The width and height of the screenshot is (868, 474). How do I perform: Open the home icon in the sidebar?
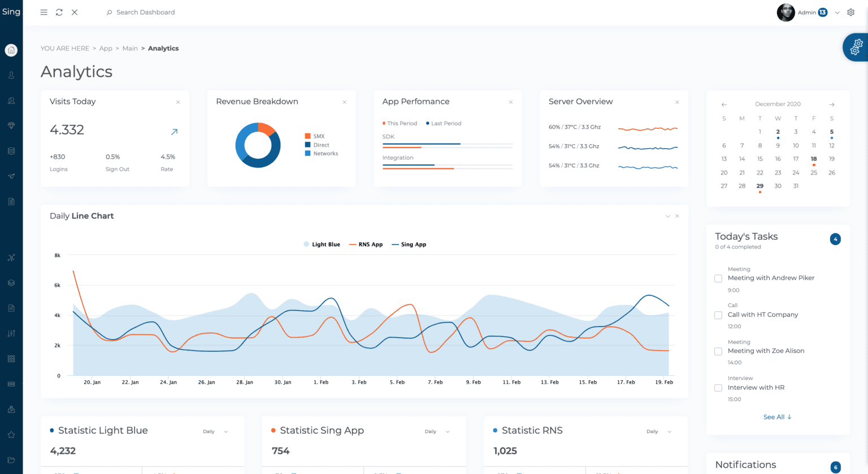point(11,50)
